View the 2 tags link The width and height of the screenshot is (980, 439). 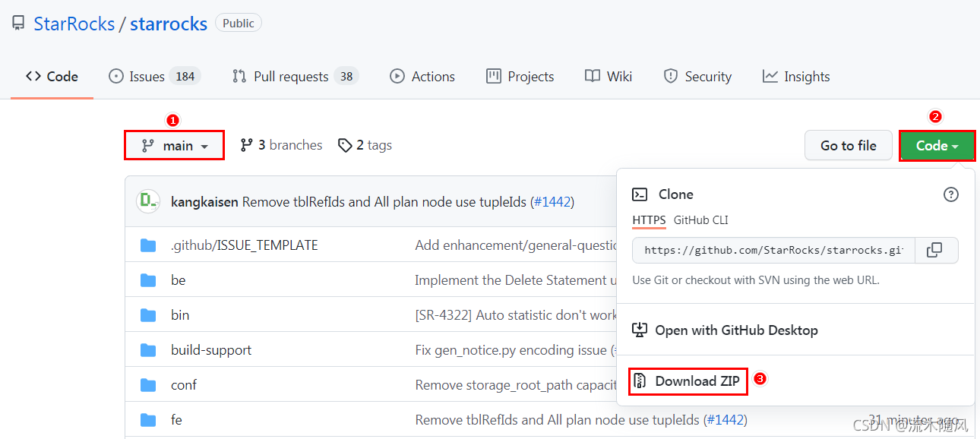click(365, 145)
